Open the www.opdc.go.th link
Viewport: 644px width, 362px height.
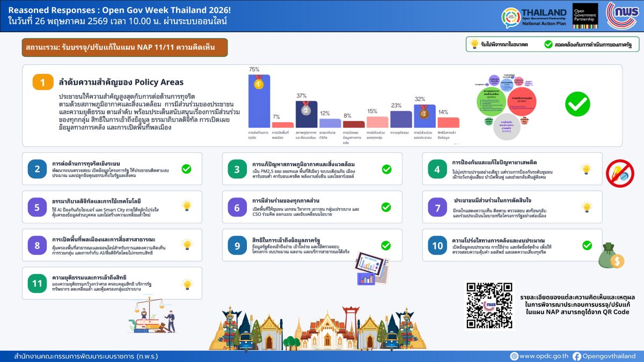[544, 356]
